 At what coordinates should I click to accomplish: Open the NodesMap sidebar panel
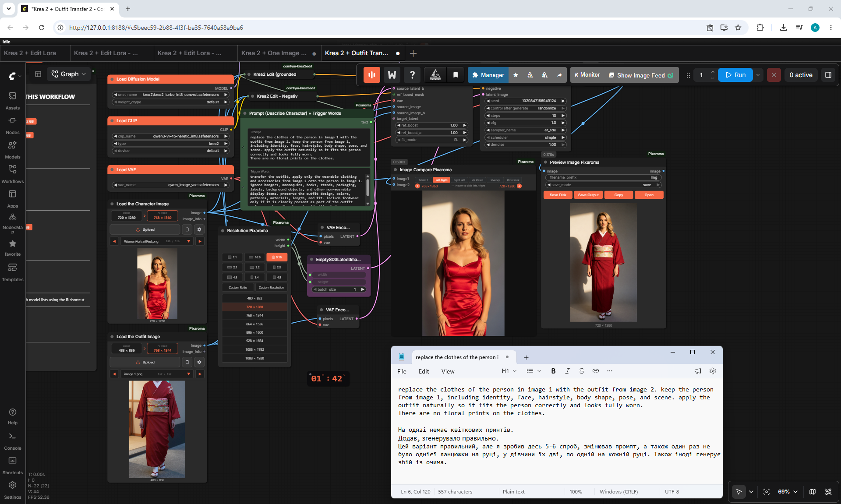pyautogui.click(x=12, y=223)
